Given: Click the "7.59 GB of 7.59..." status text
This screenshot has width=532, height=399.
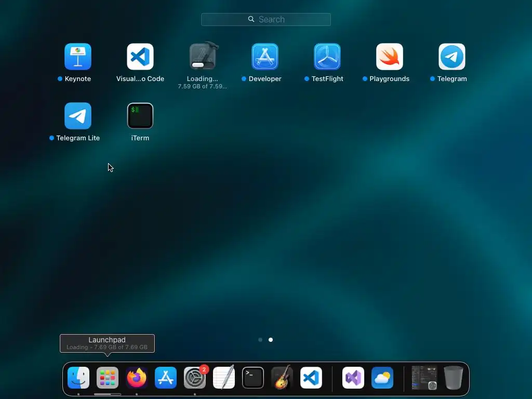Looking at the screenshot, I should 203,87.
